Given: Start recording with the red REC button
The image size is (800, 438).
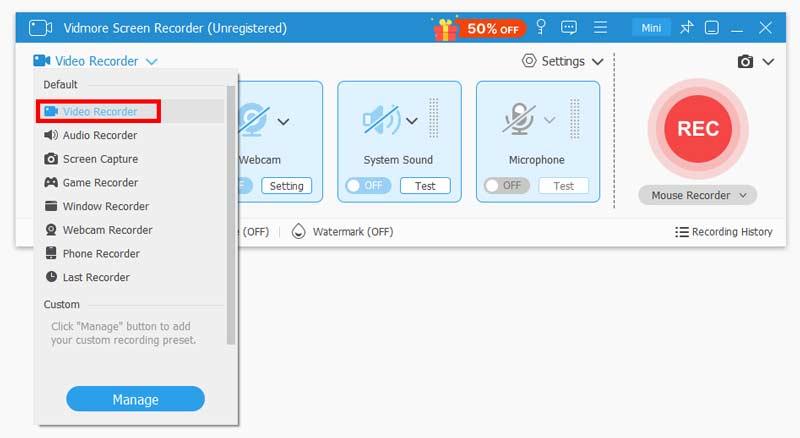Looking at the screenshot, I should 698,128.
